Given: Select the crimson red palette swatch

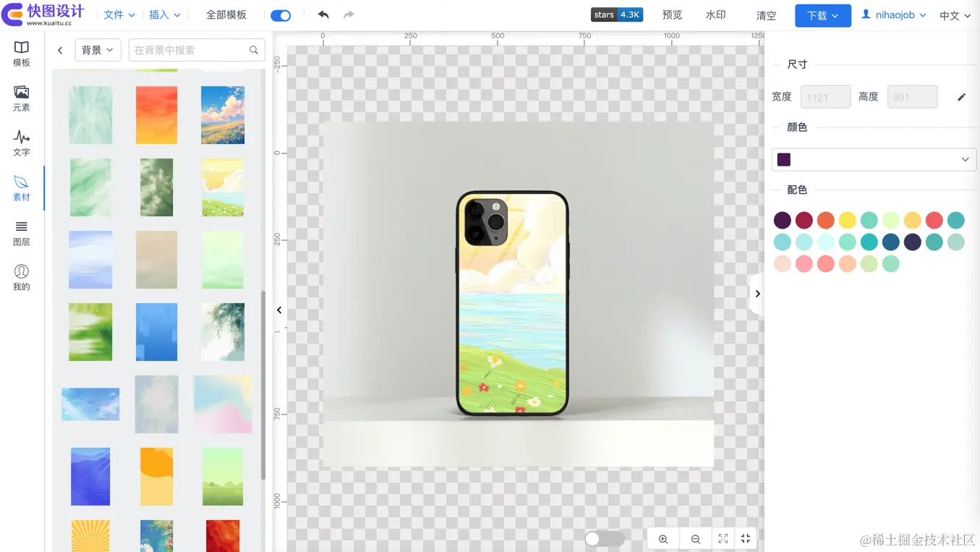Looking at the screenshot, I should 804,220.
